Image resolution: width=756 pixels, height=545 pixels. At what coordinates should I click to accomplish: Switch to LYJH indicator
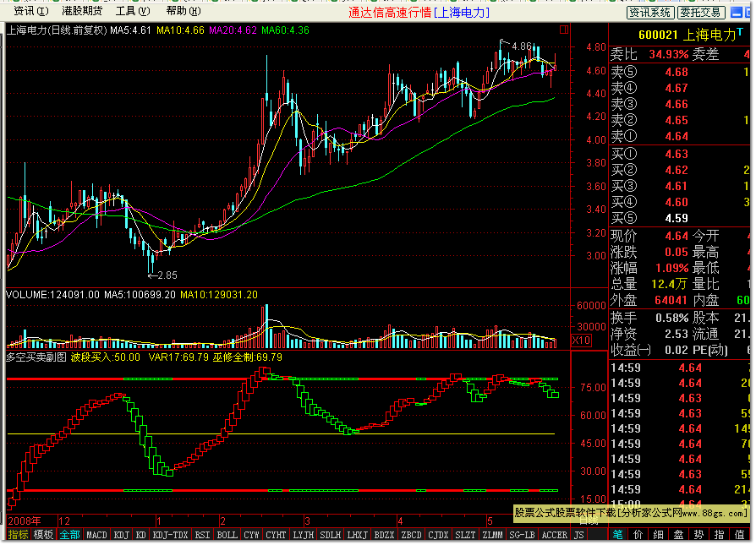coord(304,535)
